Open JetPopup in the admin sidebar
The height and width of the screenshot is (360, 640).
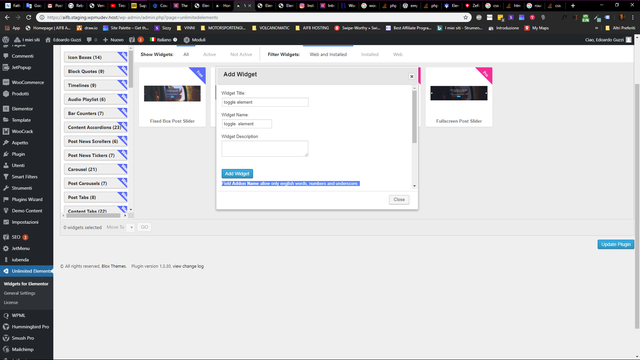pos(21,67)
